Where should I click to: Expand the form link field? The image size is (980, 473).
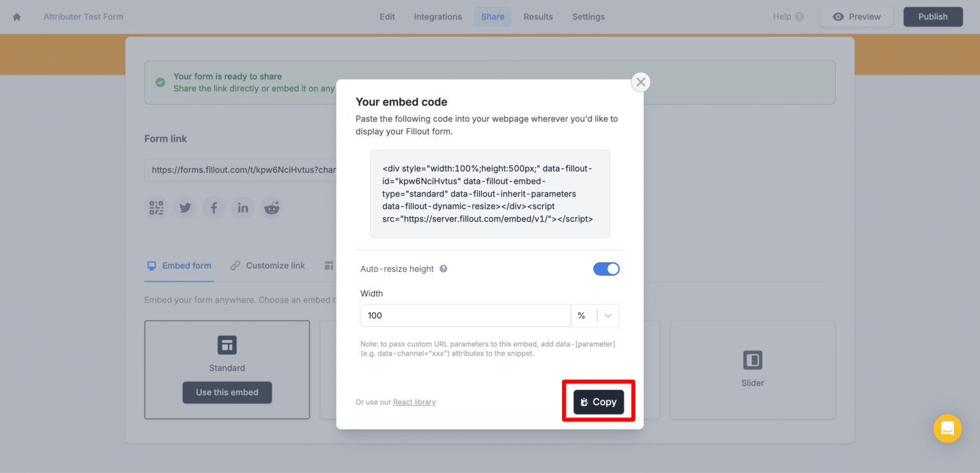242,169
